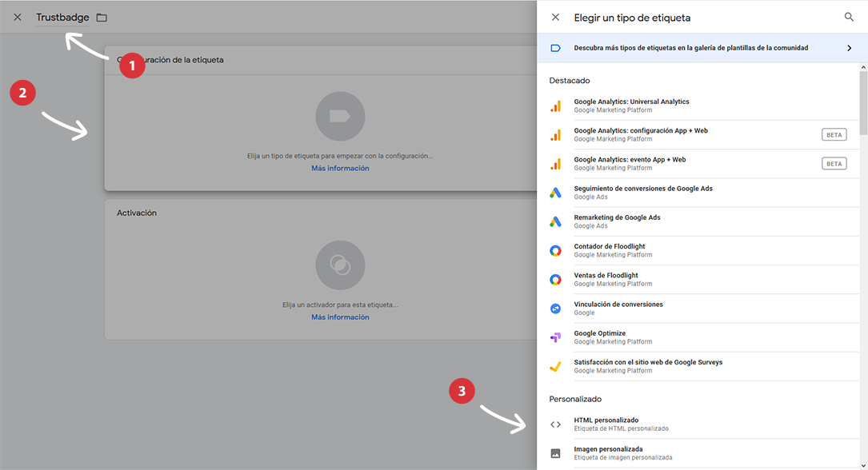Open search in tag type panel
The width and height of the screenshot is (868, 470).
(x=849, y=17)
